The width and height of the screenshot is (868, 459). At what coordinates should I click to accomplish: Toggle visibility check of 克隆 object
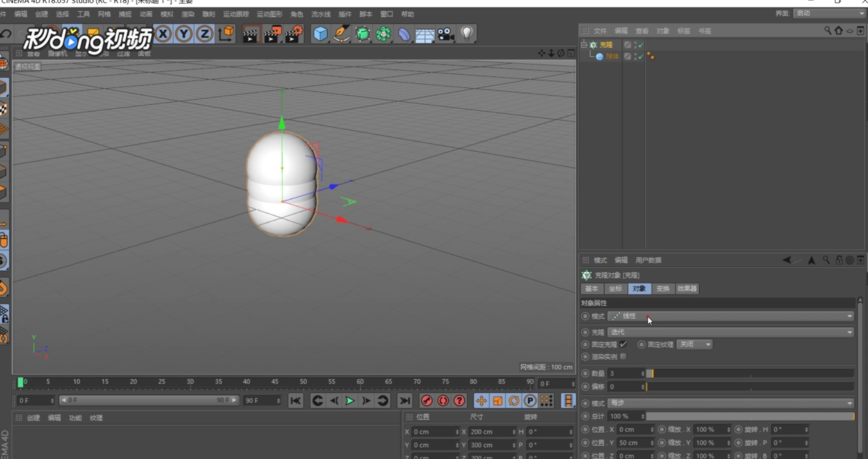[641, 45]
